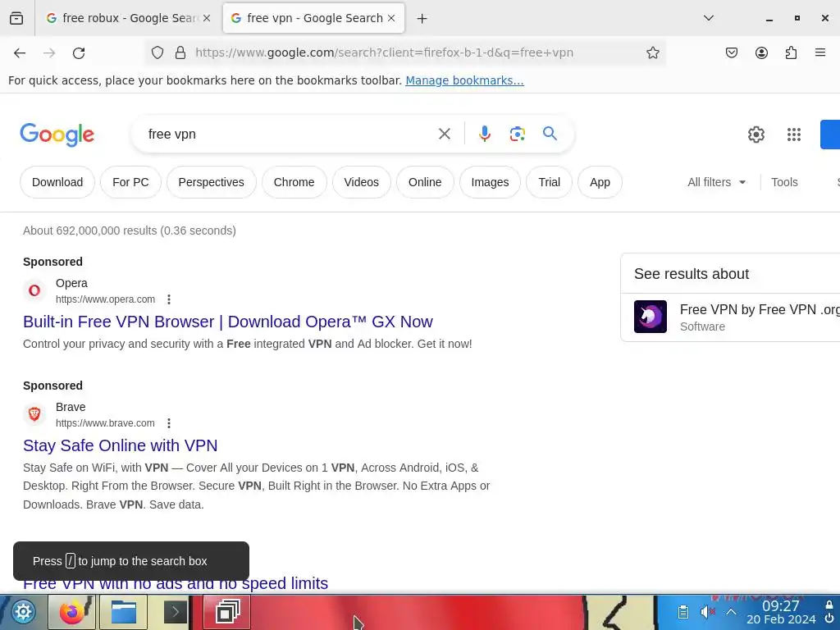Open Firefox tab list overview icon
This screenshot has height=630, width=840.
(16, 18)
